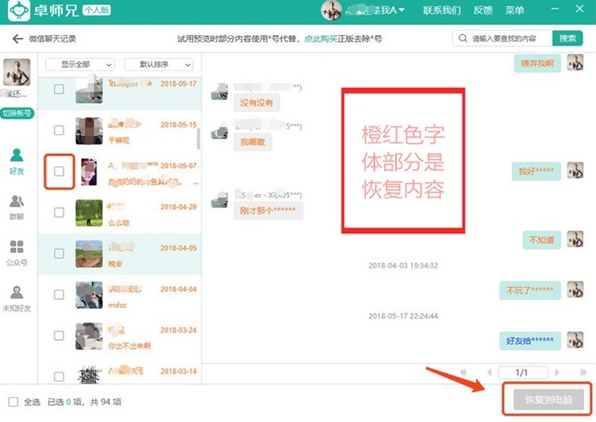Open the 群聊 group chat icon

[x=16, y=201]
